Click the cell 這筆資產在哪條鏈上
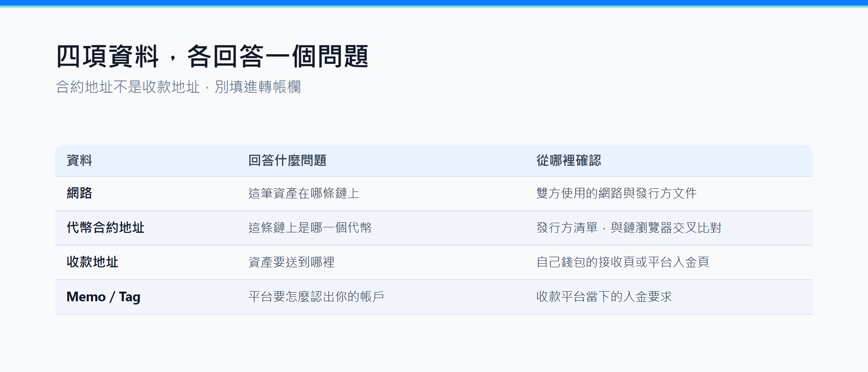This screenshot has width=868, height=372. pos(304,193)
